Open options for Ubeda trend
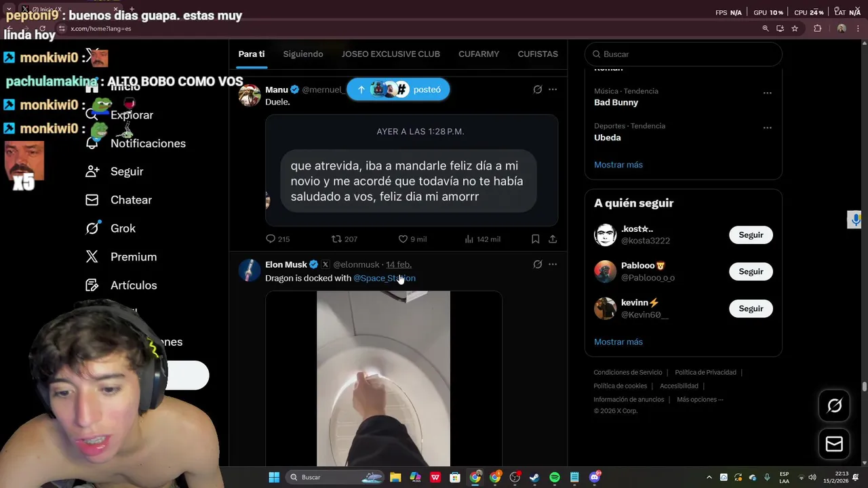The width and height of the screenshot is (868, 488). (x=767, y=127)
